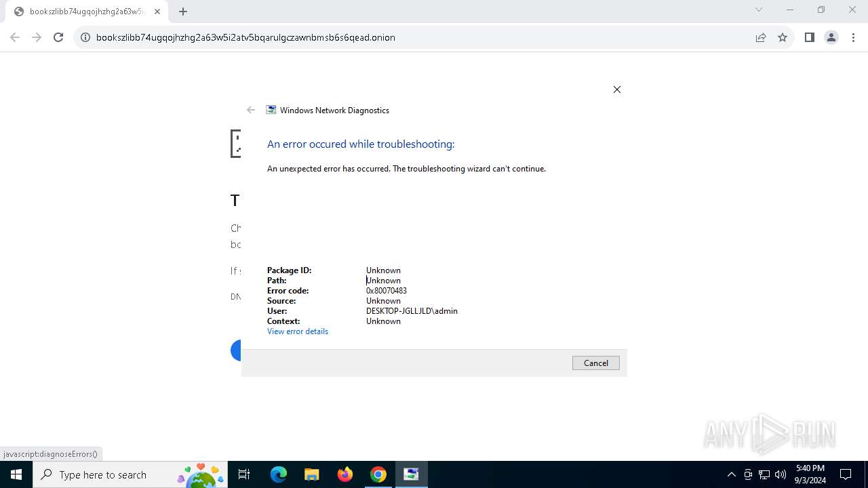Screen dimensions: 868x488
Task: Click the taskbar search box
Action: pyautogui.click(x=130, y=474)
